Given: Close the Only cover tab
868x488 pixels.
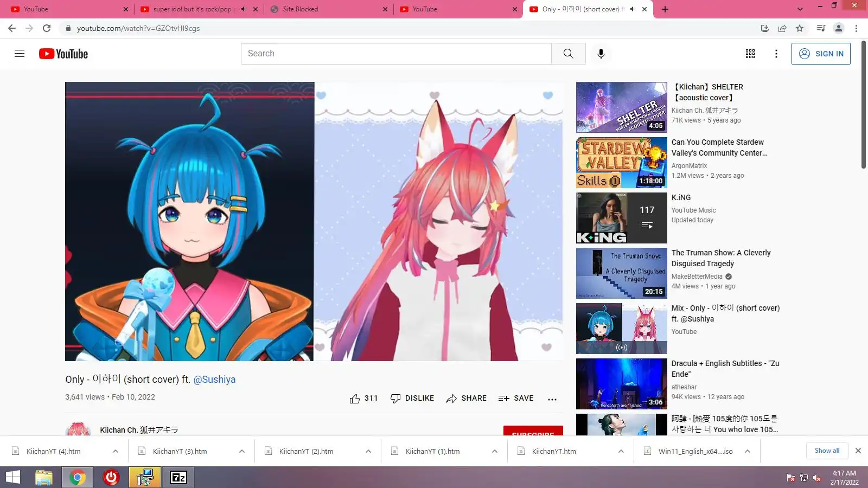Looking at the screenshot, I should [x=644, y=9].
